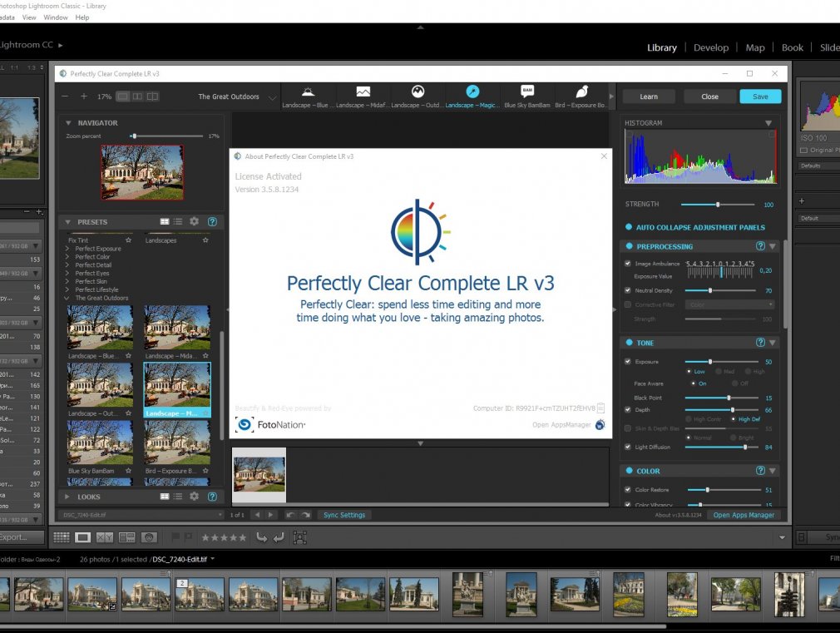Save the Perfectly Clear edits
This screenshot has height=633, width=840.
(760, 96)
